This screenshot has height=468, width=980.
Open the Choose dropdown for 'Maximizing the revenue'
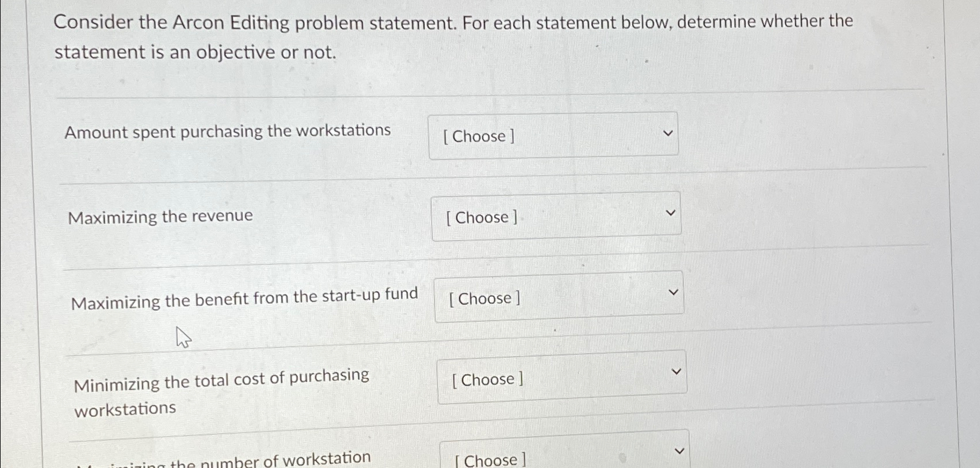click(556, 216)
